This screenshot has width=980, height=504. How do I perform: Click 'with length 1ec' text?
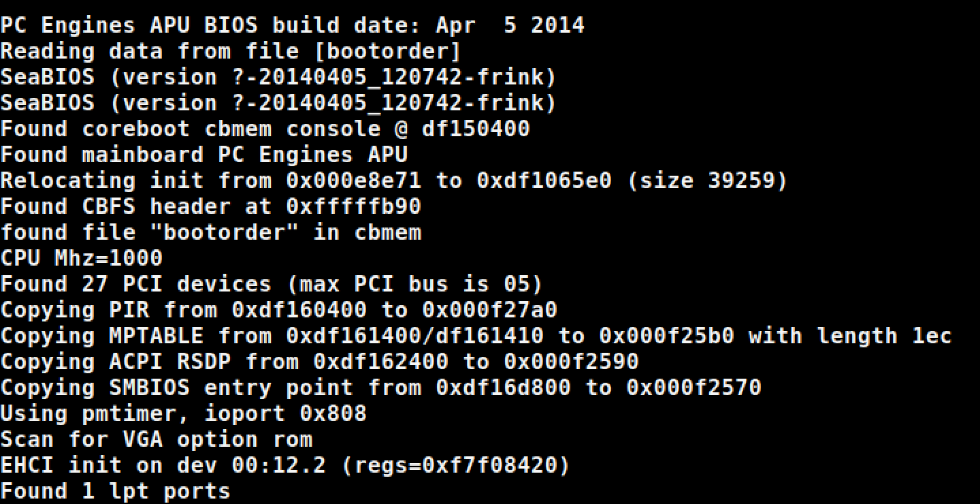850,336
